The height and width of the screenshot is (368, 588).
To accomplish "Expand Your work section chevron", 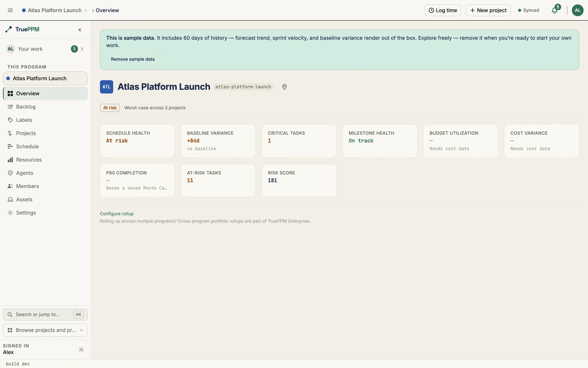I will pyautogui.click(x=82, y=49).
